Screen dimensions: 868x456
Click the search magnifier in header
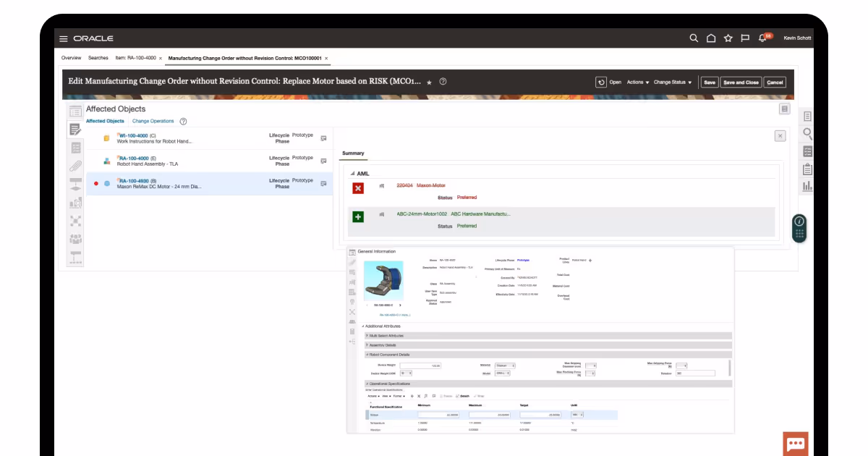pos(694,38)
